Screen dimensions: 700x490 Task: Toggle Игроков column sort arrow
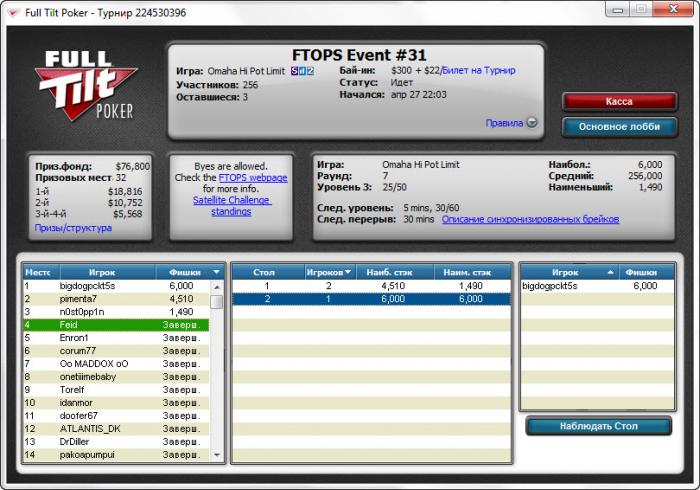pos(348,272)
